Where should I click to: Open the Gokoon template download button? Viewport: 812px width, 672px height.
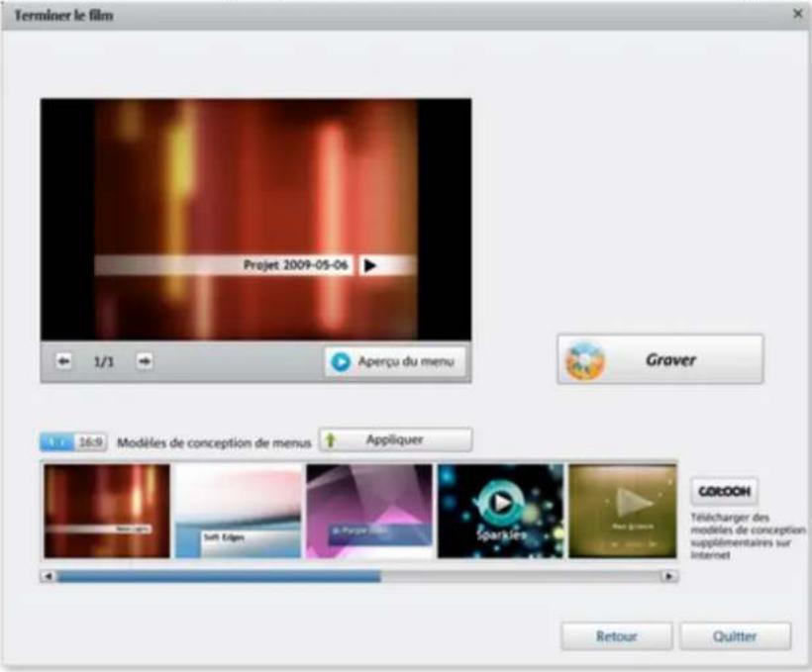coord(725,491)
